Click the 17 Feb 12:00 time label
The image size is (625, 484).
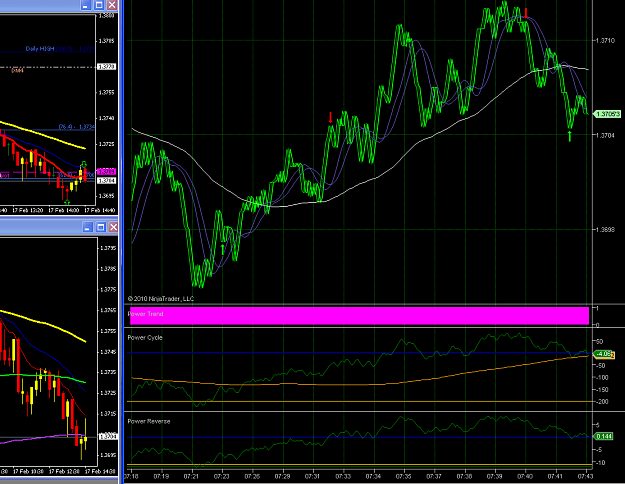[64, 471]
